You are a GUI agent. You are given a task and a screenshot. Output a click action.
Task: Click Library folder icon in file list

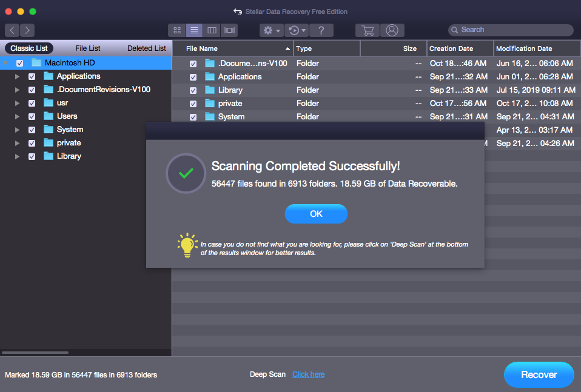tap(210, 90)
